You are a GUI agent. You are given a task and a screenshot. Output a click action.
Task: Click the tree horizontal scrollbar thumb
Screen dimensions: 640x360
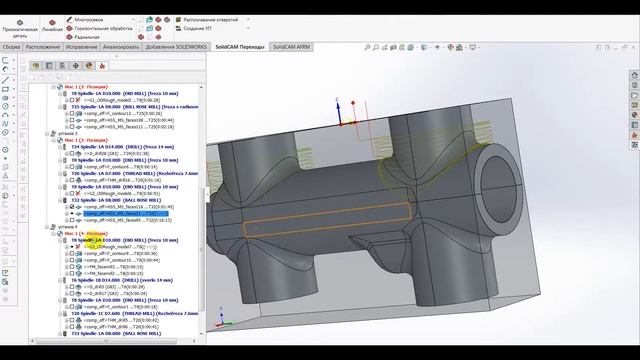tap(107, 340)
